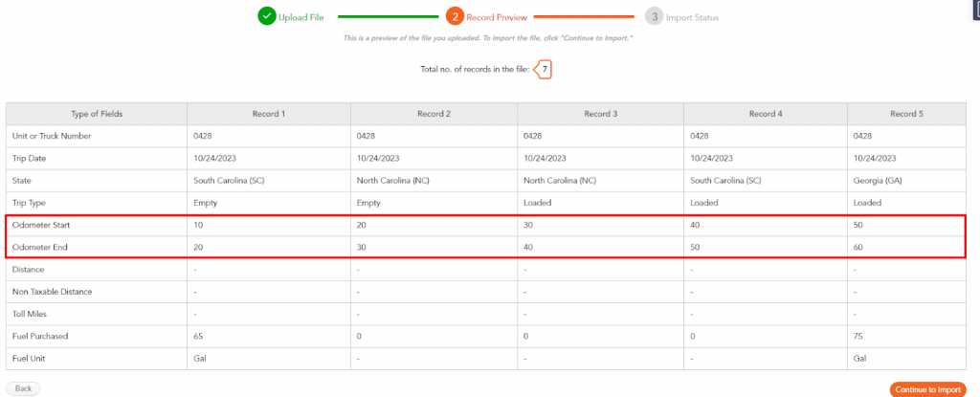This screenshot has height=397, width=980.
Task: Select the Import Status step label
Action: 692,17
